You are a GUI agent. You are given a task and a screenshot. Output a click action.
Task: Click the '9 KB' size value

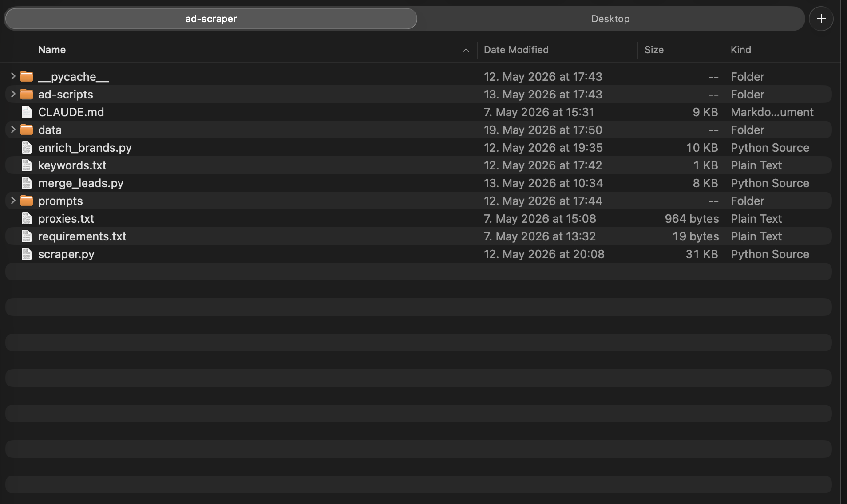point(705,112)
